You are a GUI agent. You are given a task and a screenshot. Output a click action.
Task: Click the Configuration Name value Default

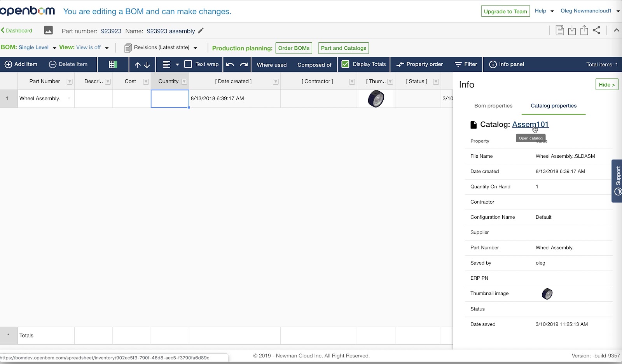(543, 217)
